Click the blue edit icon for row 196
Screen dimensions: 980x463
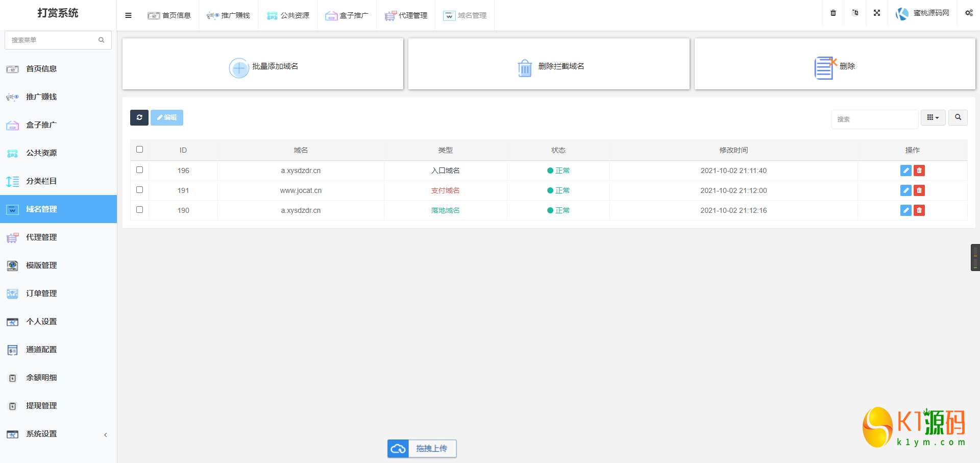(x=905, y=170)
